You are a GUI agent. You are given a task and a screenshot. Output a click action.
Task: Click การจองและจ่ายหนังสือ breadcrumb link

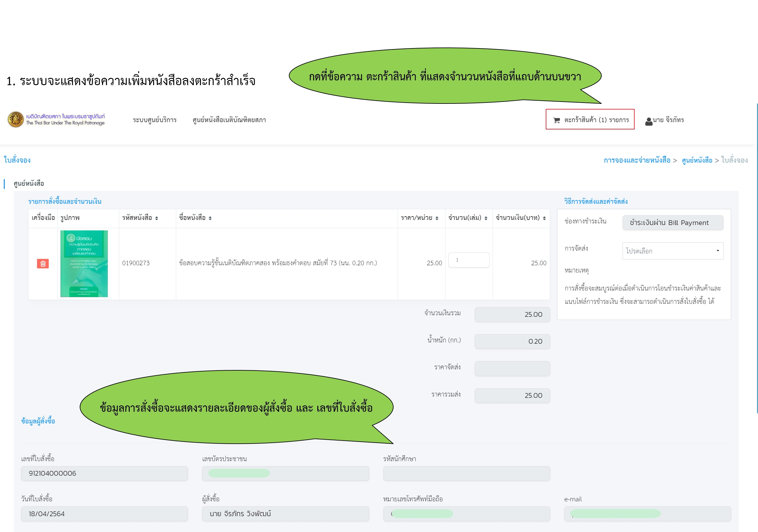[x=637, y=160]
